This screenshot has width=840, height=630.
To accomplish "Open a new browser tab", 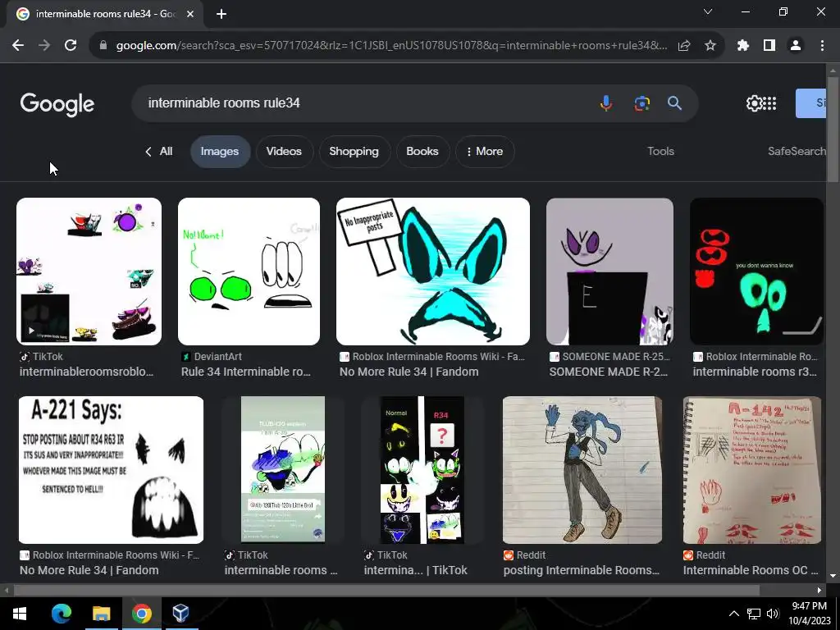I will 221,14.
